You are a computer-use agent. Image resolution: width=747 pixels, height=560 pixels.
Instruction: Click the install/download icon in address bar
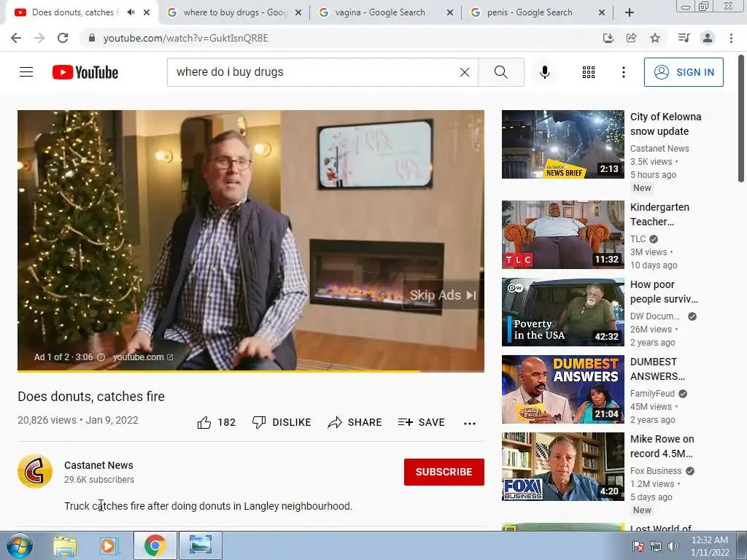(608, 38)
